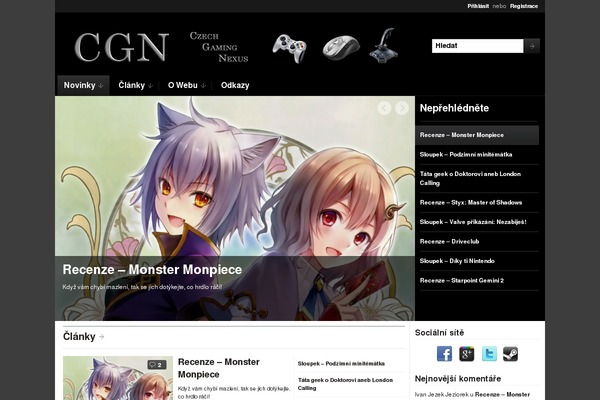Viewport: 600px width, 400px height.
Task: Open the Odkazy menu item
Action: (235, 85)
